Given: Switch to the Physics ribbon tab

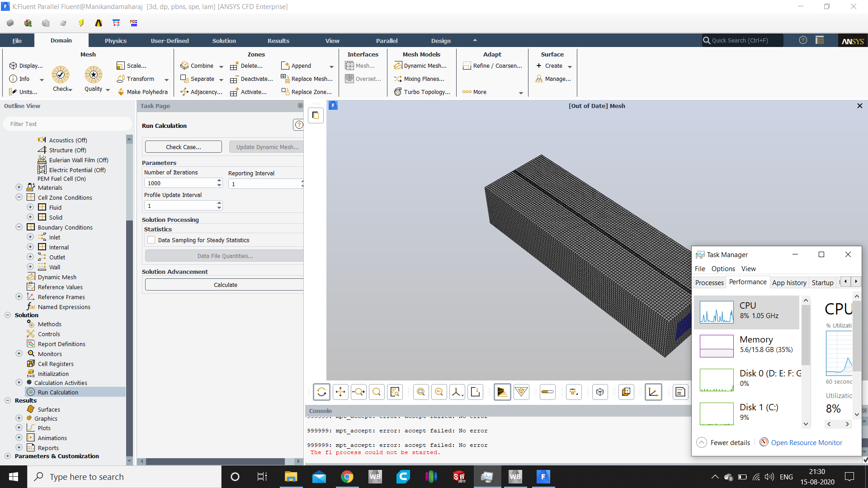Looking at the screenshot, I should pos(116,41).
